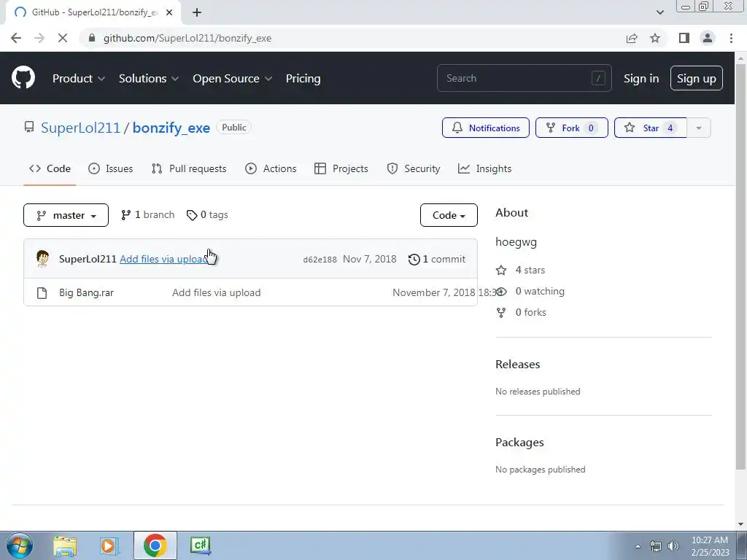The image size is (747, 560).
Task: Open the bonzify_exe repository link
Action: [x=171, y=128]
